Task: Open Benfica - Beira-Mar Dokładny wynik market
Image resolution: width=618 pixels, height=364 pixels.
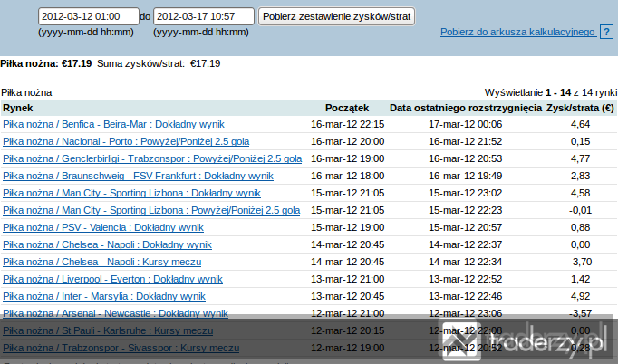Action: click(x=113, y=124)
